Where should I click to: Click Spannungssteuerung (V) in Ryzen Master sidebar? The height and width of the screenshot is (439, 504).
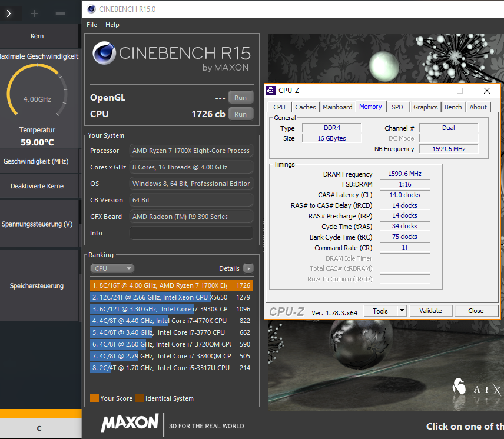click(x=39, y=224)
